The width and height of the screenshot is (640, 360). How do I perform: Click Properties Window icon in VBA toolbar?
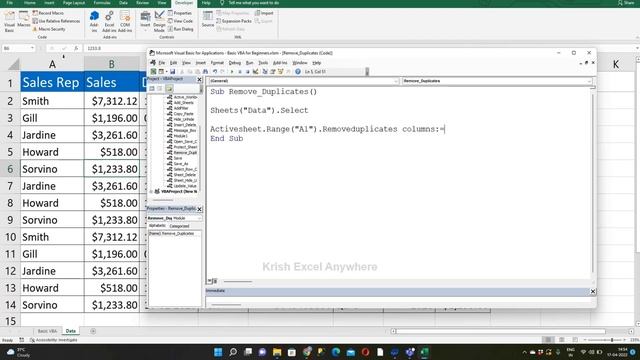click(x=273, y=71)
